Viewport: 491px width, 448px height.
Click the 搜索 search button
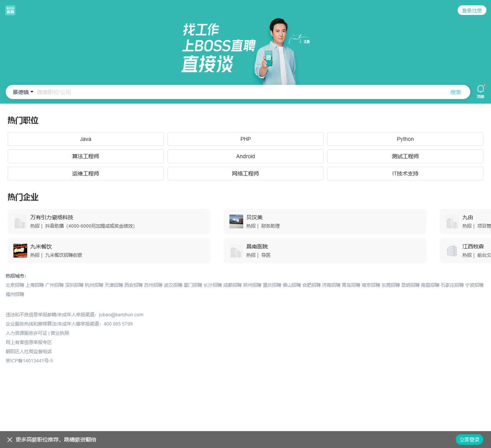(x=455, y=92)
